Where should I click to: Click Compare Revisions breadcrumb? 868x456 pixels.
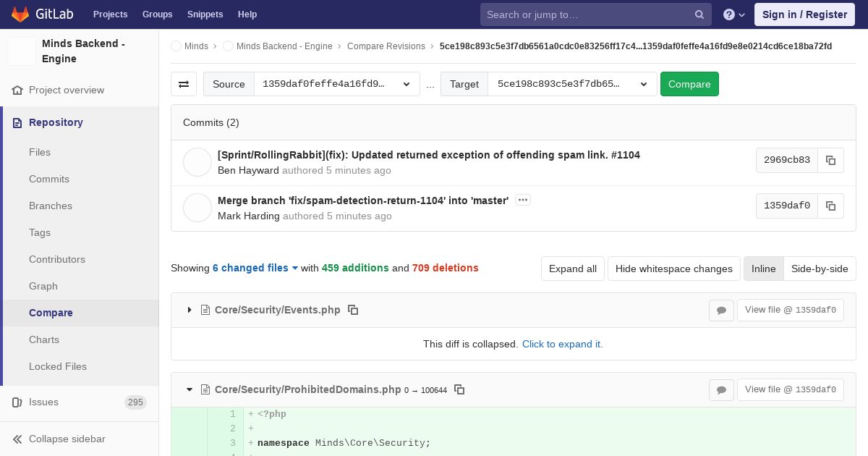386,46
